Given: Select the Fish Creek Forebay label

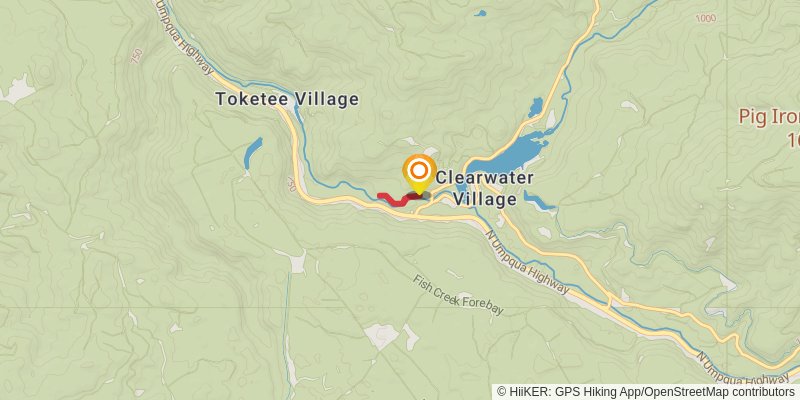Looking at the screenshot, I should 458,295.
